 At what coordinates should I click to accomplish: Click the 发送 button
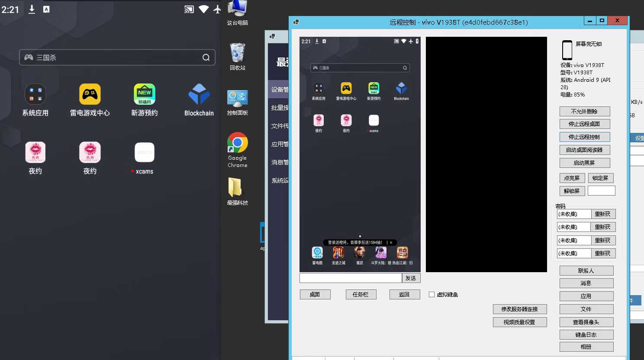point(411,278)
